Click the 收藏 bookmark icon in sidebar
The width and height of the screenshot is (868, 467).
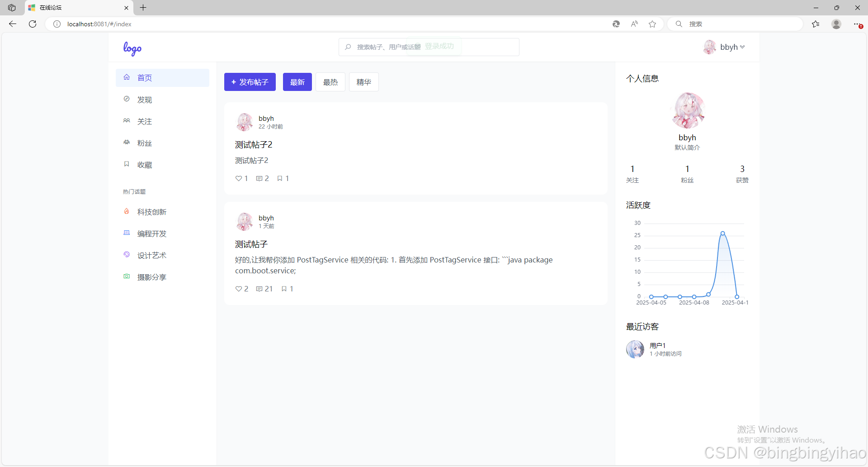(x=127, y=164)
